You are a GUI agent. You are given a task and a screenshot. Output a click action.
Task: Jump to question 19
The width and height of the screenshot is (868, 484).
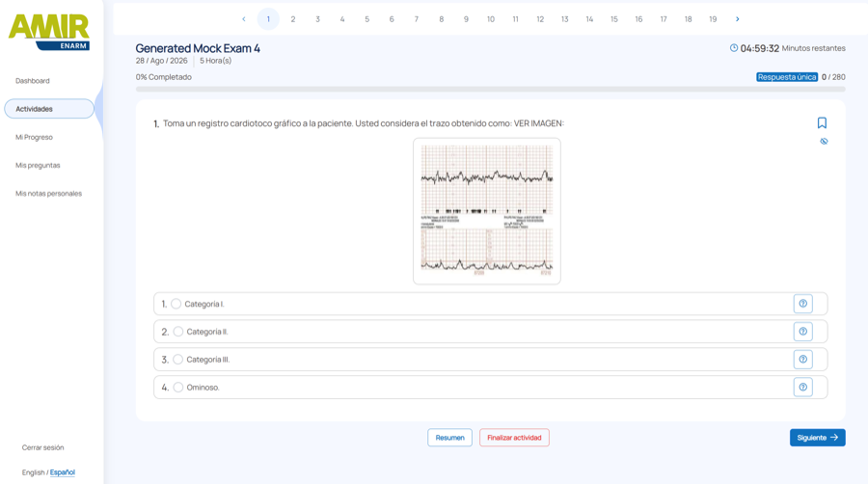(x=713, y=19)
